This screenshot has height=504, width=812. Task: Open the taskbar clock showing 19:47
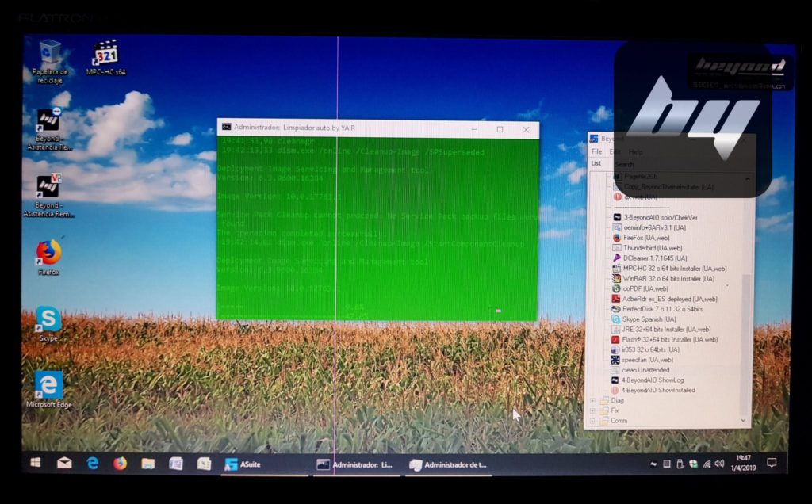pyautogui.click(x=743, y=463)
